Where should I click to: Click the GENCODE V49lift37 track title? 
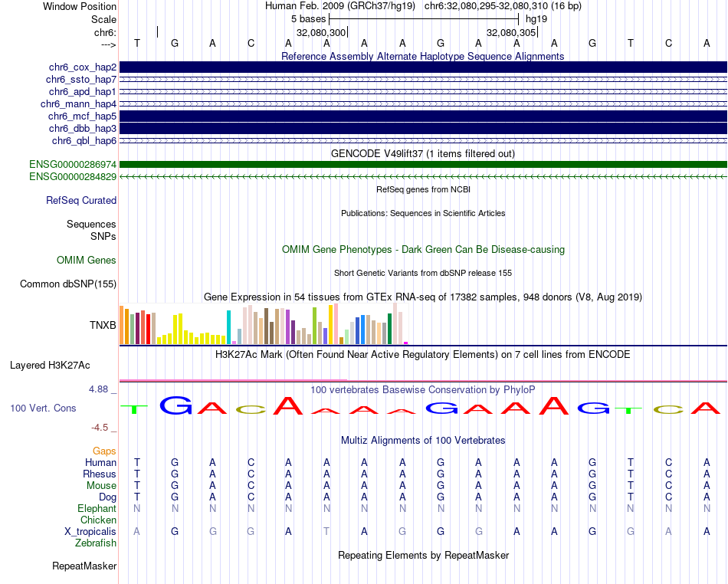coord(423,153)
